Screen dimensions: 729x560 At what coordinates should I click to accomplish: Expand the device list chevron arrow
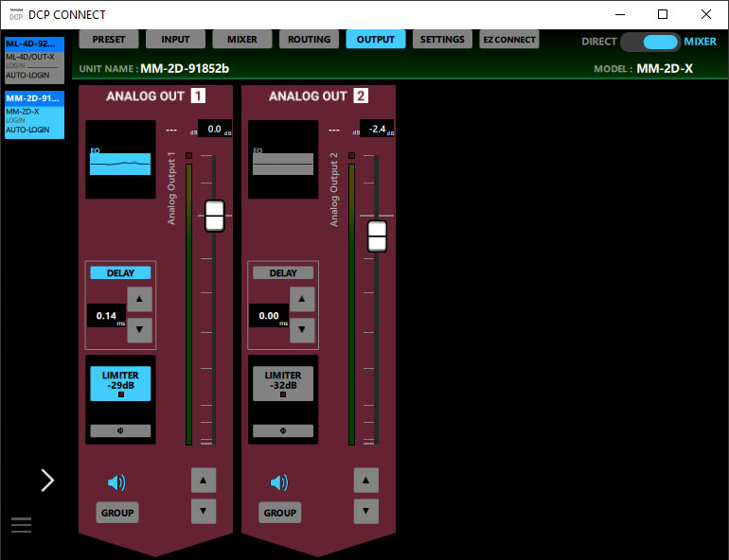coord(47,481)
